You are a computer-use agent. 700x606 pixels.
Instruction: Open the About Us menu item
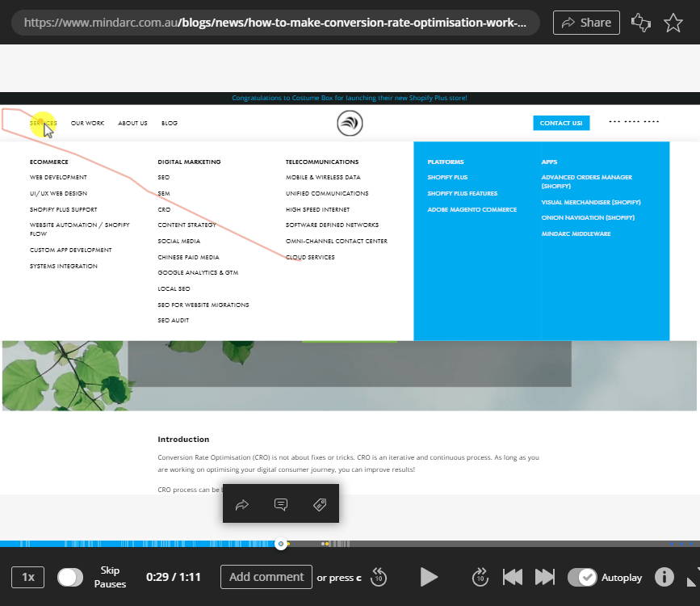(132, 124)
